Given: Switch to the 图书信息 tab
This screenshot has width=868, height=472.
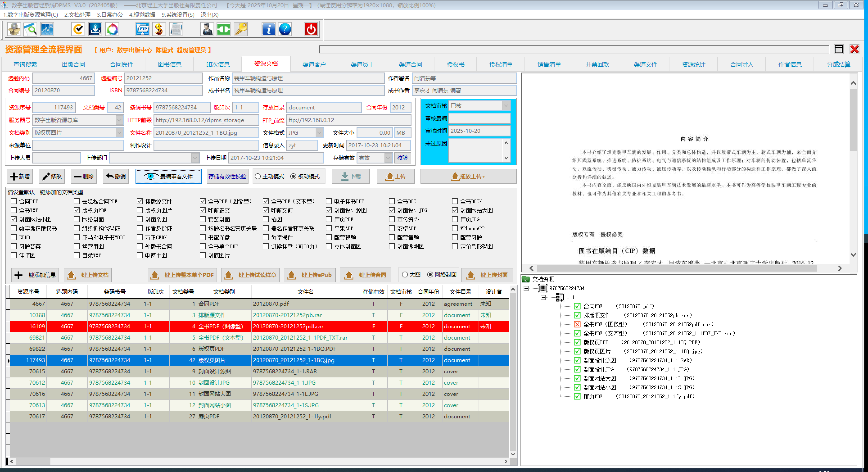Looking at the screenshot, I should (x=170, y=64).
